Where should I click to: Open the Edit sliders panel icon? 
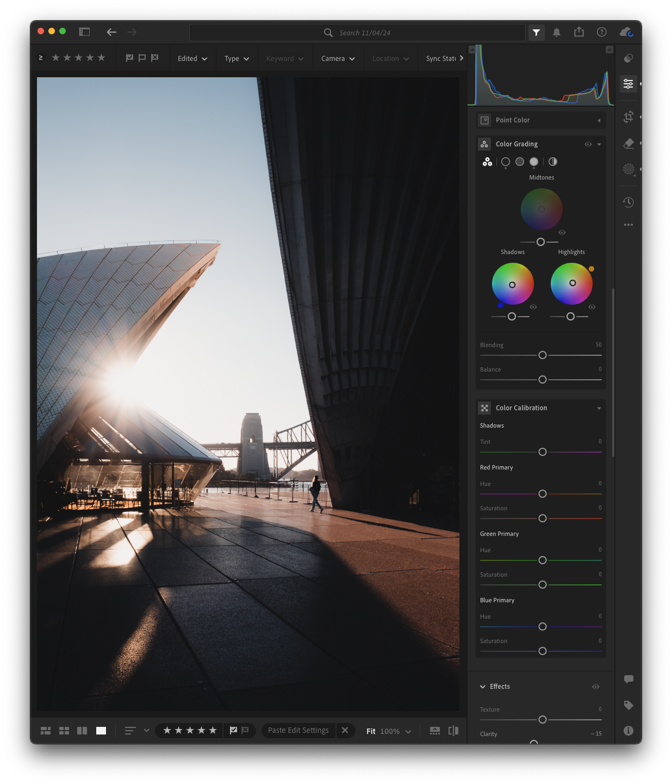pyautogui.click(x=629, y=84)
